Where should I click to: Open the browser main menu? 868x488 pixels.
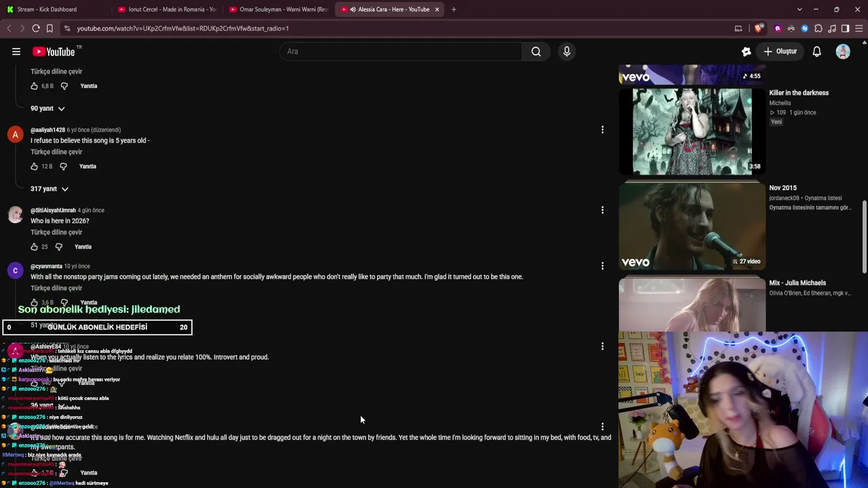coord(859,28)
